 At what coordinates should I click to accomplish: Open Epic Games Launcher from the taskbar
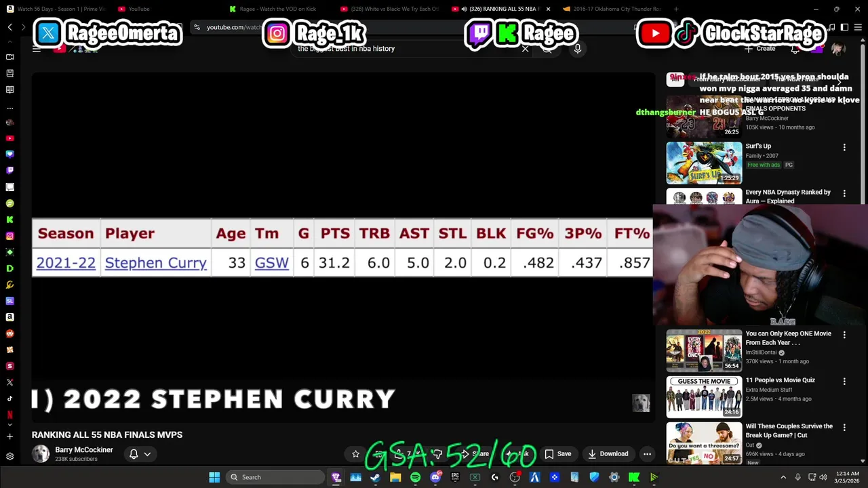[455, 477]
